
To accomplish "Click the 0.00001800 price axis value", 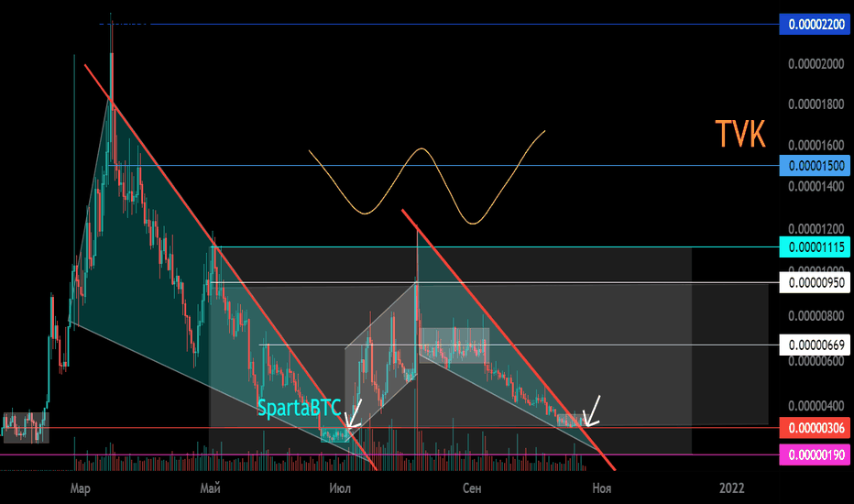I will (x=816, y=104).
